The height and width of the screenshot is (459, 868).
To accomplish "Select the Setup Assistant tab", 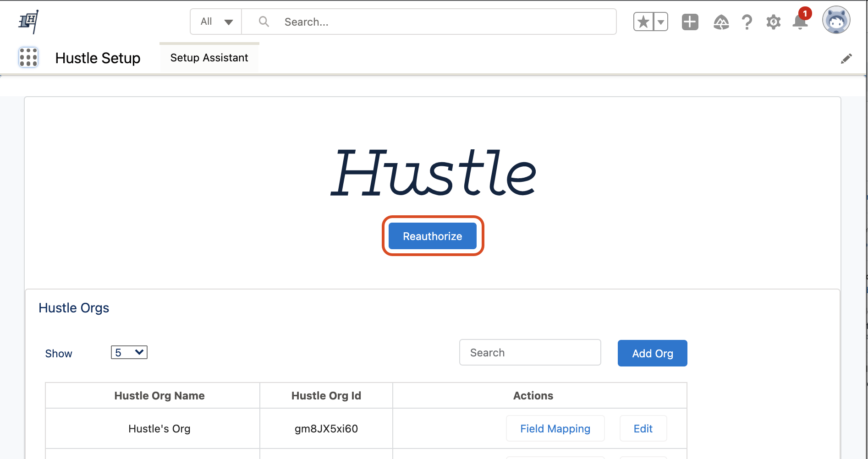I will 209,58.
